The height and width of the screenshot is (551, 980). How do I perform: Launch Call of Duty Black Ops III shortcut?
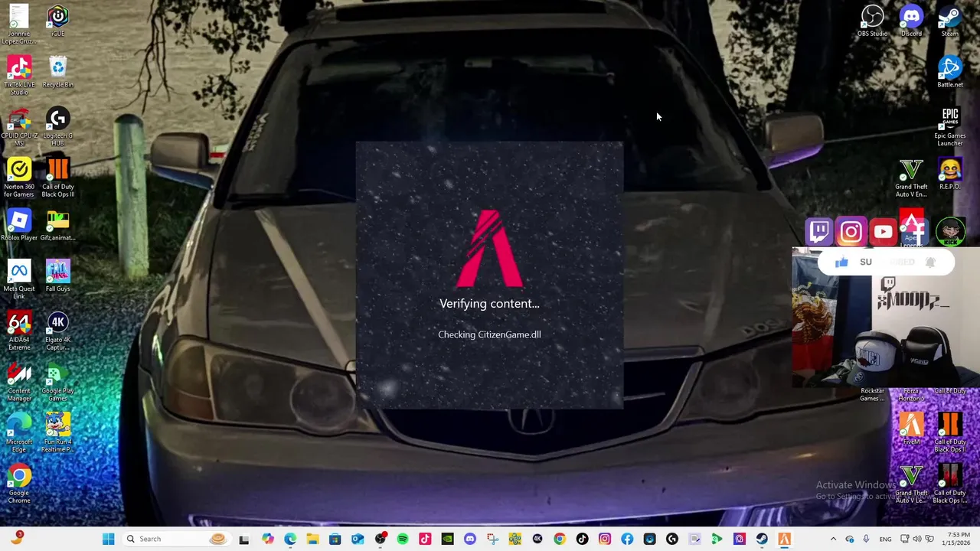57,178
